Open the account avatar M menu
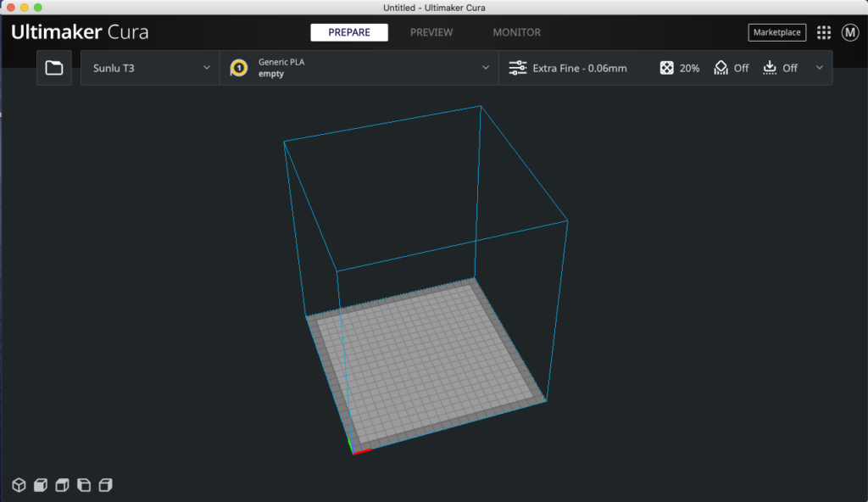 pyautogui.click(x=850, y=33)
